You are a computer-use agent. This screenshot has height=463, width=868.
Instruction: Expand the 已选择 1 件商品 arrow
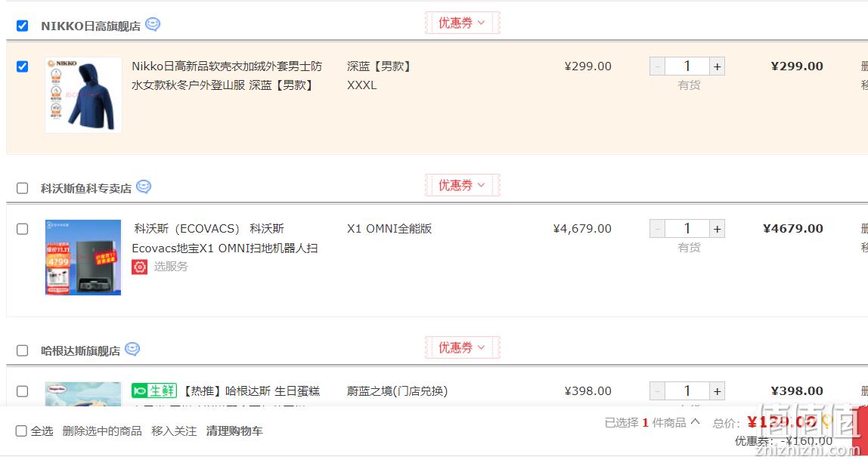coord(696,422)
